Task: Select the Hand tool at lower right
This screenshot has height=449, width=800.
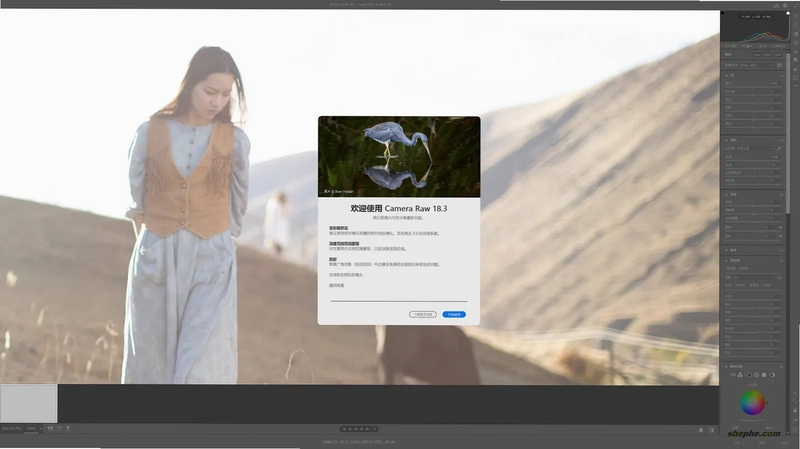Action: pyautogui.click(x=795, y=410)
